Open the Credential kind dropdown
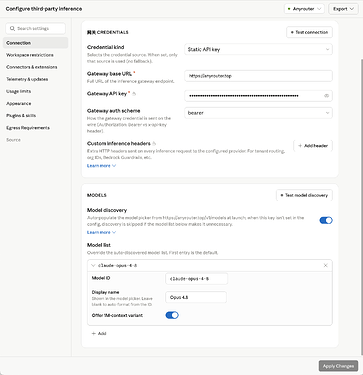Viewport: 363px width, 375px height. (x=258, y=49)
